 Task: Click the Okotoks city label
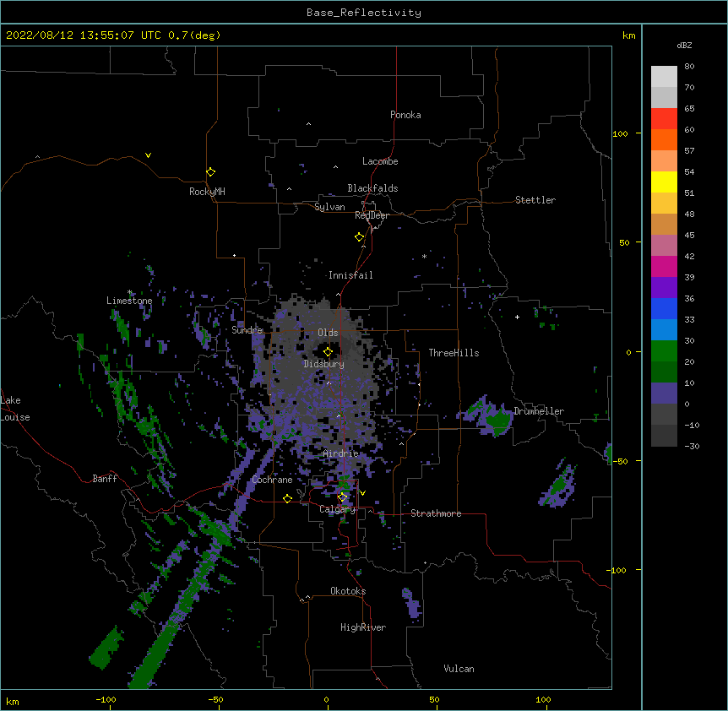[348, 591]
